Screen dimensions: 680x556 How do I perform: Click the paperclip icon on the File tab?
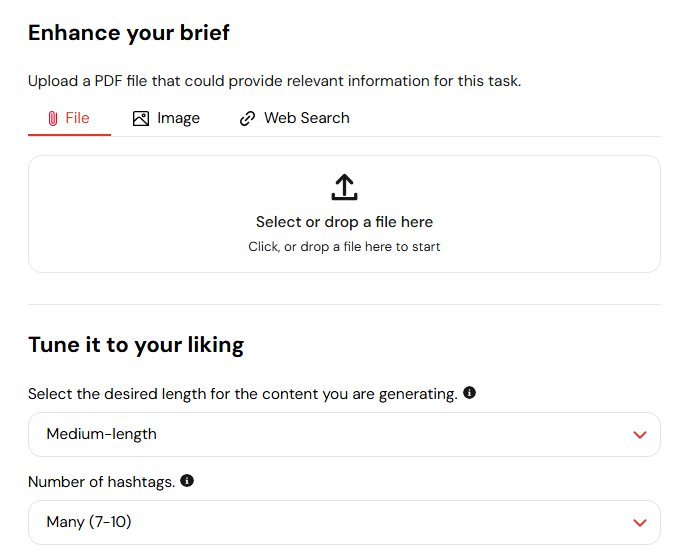[53, 118]
